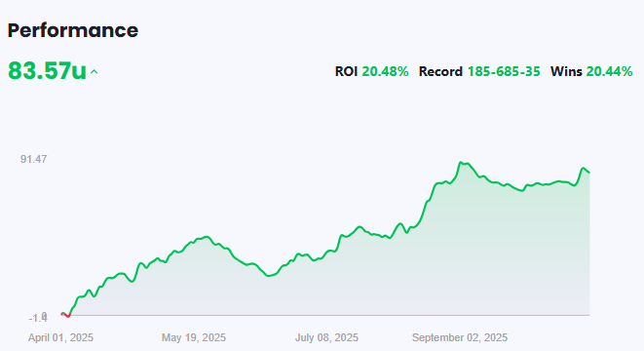Click the 83.57u units total
Viewport: 644px width, 351px height.
(x=47, y=71)
